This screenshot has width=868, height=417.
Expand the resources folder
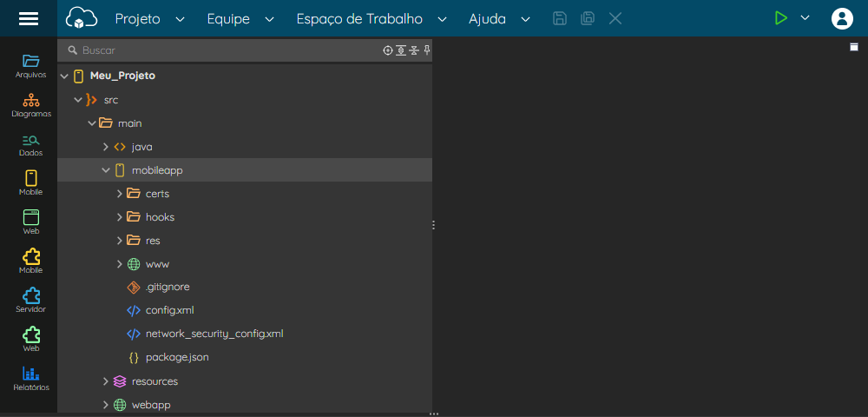click(106, 381)
